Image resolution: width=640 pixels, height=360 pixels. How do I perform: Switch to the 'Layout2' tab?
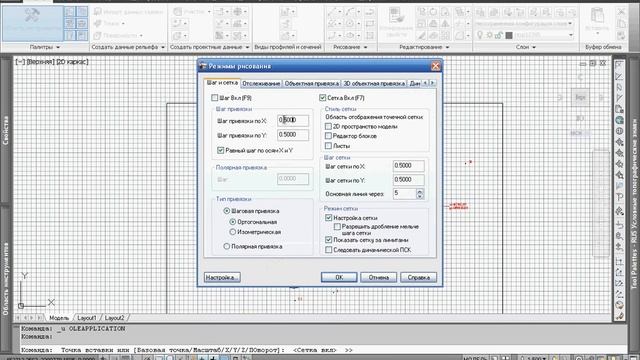pos(114,318)
